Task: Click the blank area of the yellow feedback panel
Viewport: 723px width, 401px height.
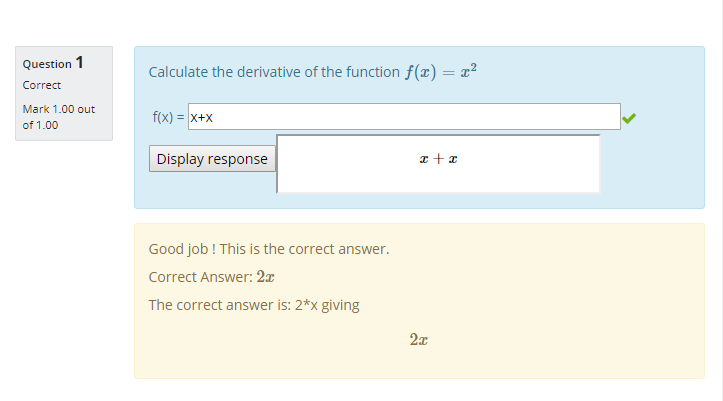Action: pyautogui.click(x=560, y=290)
